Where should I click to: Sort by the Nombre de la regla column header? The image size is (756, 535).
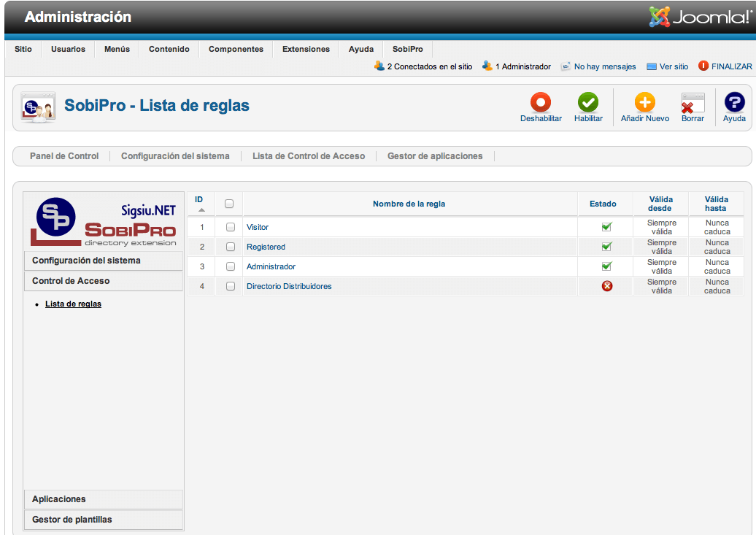click(x=409, y=204)
